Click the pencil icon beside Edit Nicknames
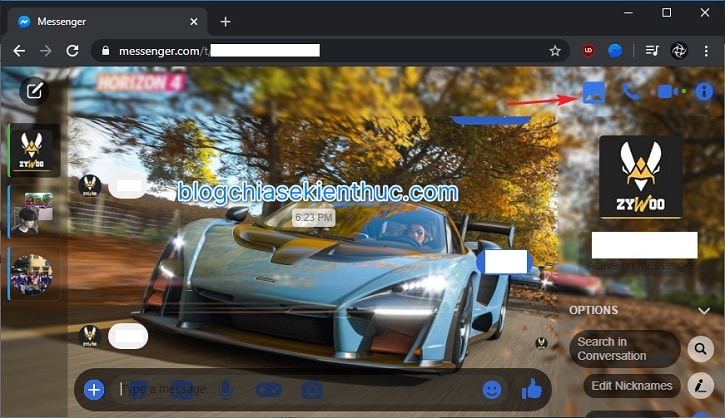The width and height of the screenshot is (725, 418). tap(701, 385)
